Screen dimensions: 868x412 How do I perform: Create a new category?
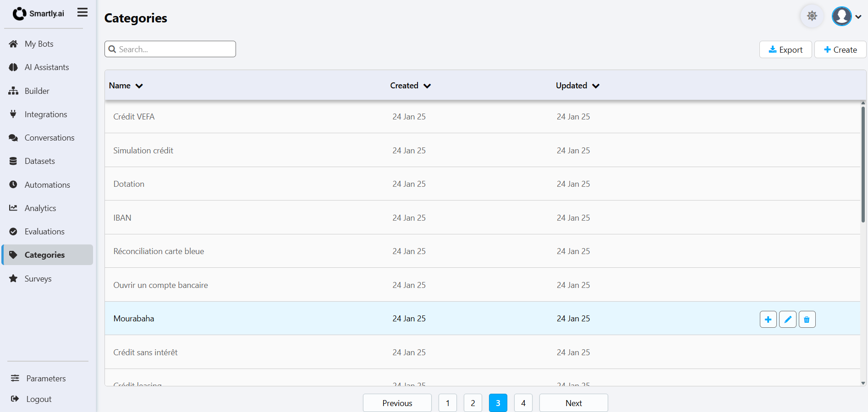(x=841, y=49)
